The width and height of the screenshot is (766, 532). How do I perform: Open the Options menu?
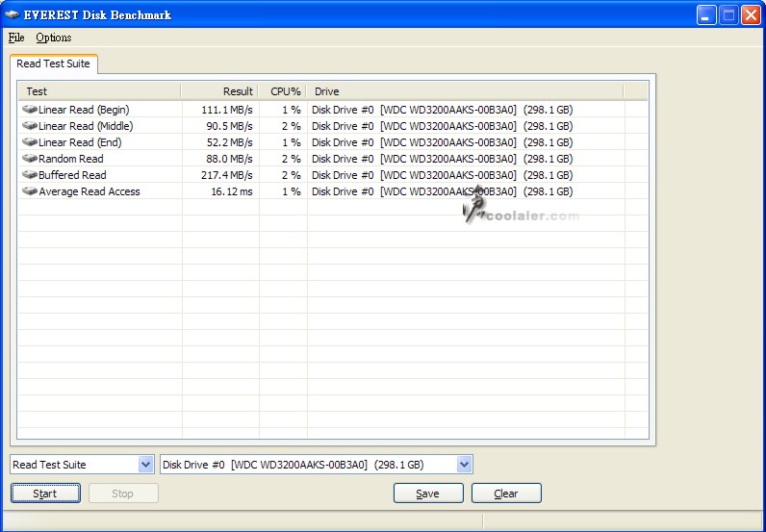pyautogui.click(x=54, y=38)
